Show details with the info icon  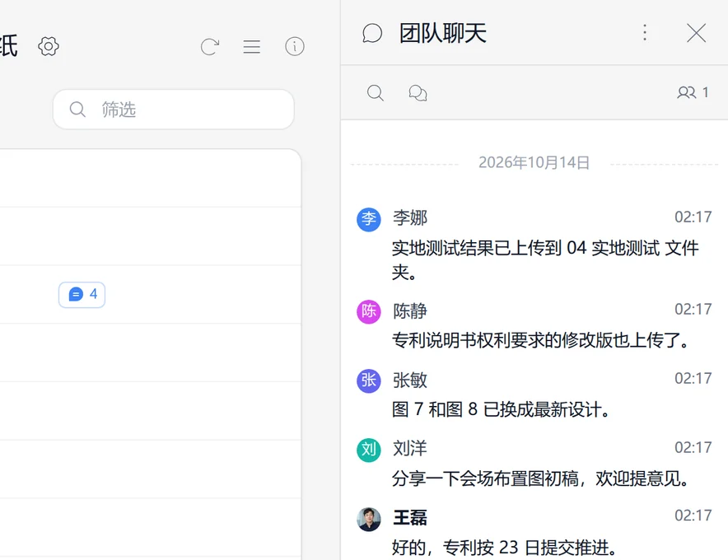pos(294,46)
